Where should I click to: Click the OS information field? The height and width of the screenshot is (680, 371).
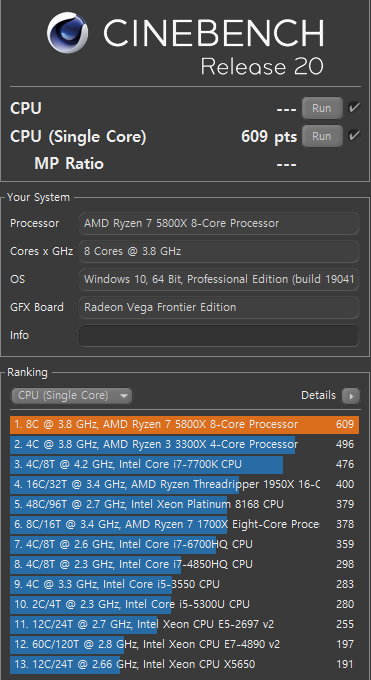tap(219, 279)
